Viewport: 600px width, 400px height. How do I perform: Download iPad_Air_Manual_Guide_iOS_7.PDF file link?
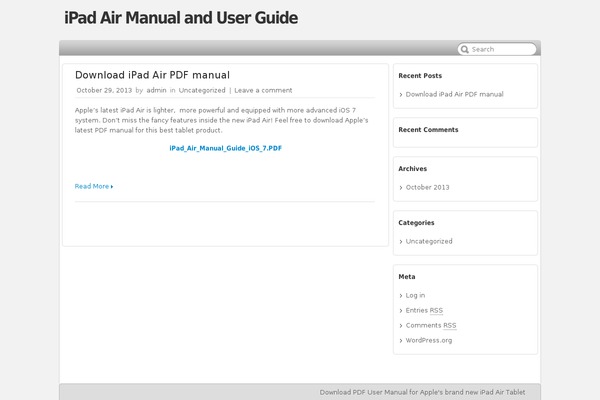tap(225, 148)
